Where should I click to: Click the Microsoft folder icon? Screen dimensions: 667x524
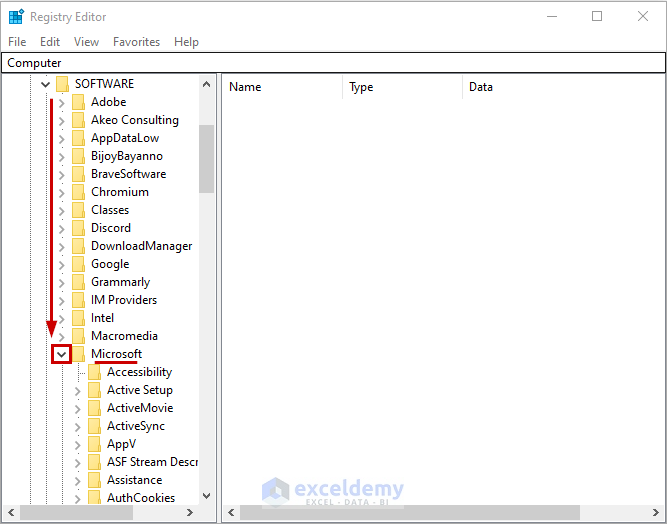tap(78, 354)
